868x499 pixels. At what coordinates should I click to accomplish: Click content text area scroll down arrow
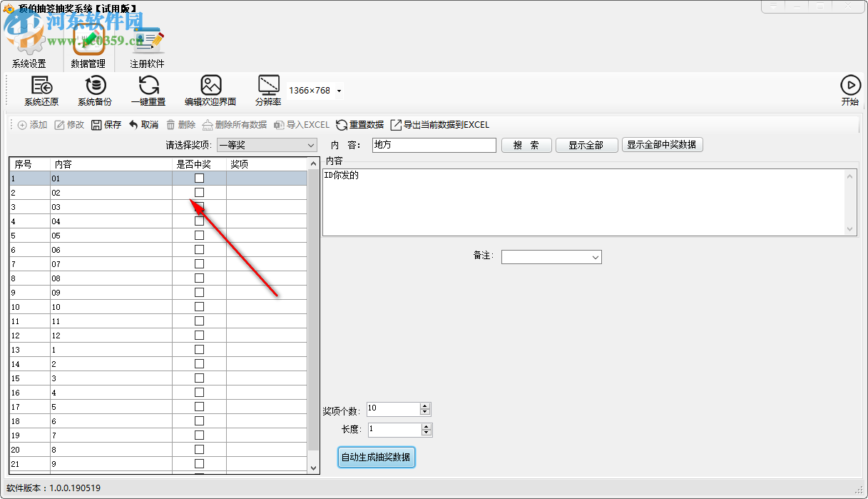(x=850, y=229)
